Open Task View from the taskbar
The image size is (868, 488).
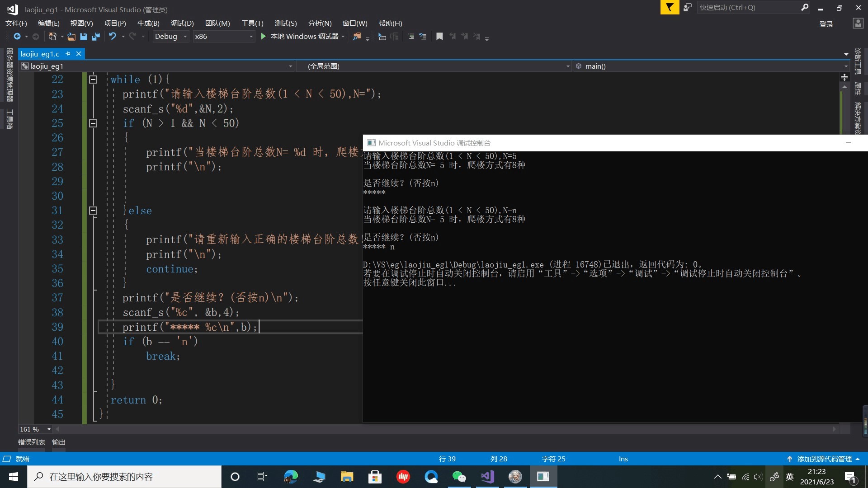pyautogui.click(x=262, y=477)
